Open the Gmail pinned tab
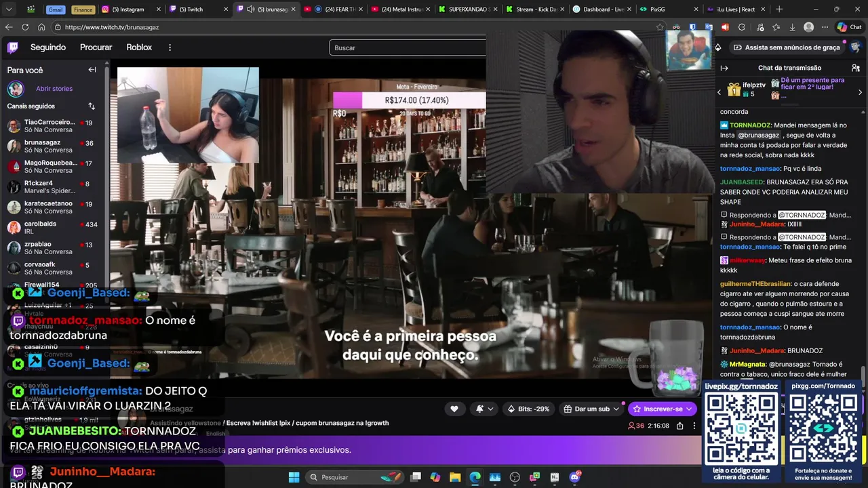Viewport: 868px width, 488px height. point(55,9)
